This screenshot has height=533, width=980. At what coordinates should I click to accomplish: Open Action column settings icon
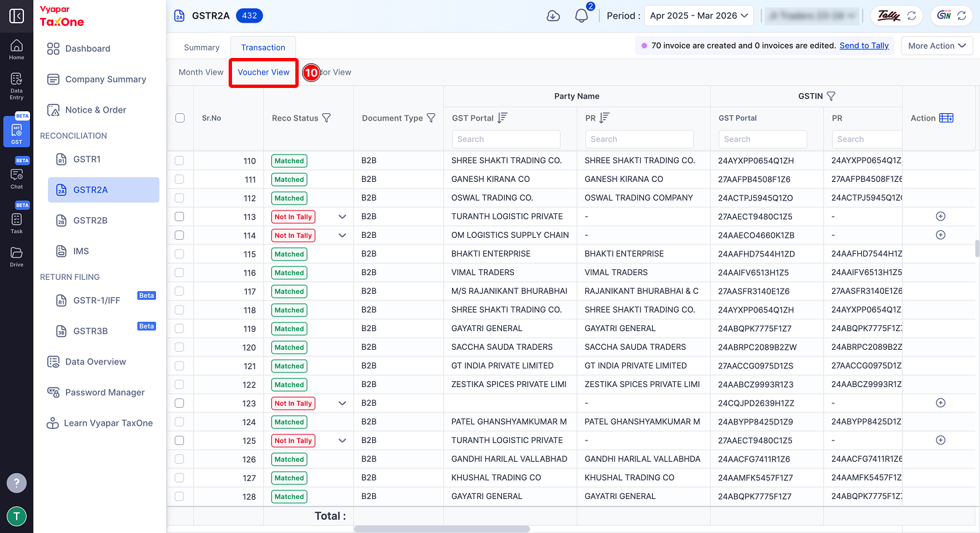point(947,118)
